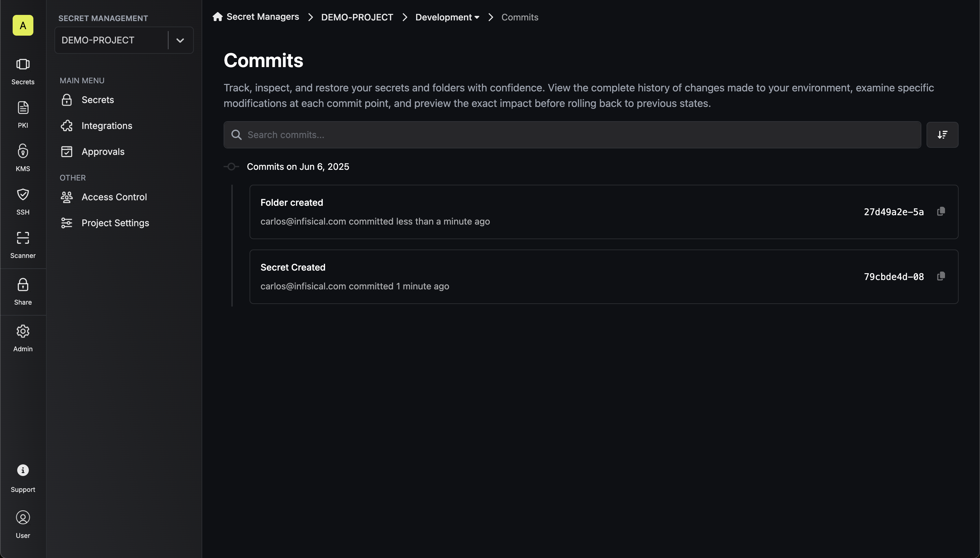Open the Folder created commit
This screenshot has height=558, width=980.
click(604, 212)
